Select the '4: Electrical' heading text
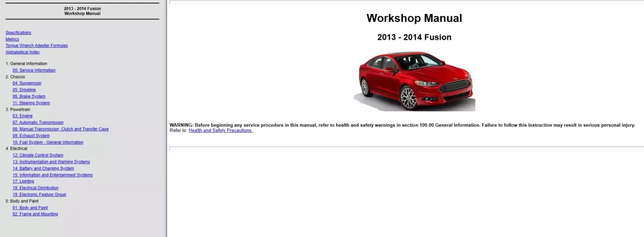The image size is (644, 237). 16,149
